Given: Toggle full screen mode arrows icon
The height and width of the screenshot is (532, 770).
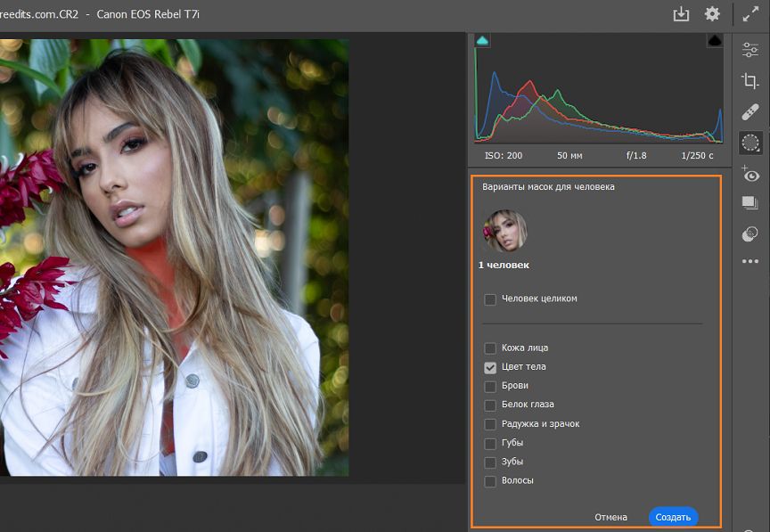Looking at the screenshot, I should [750, 14].
